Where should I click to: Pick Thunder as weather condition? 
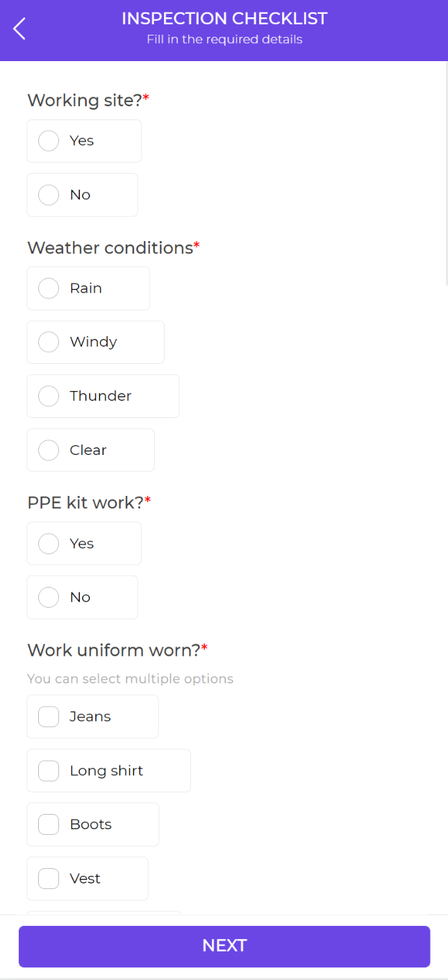pos(49,397)
